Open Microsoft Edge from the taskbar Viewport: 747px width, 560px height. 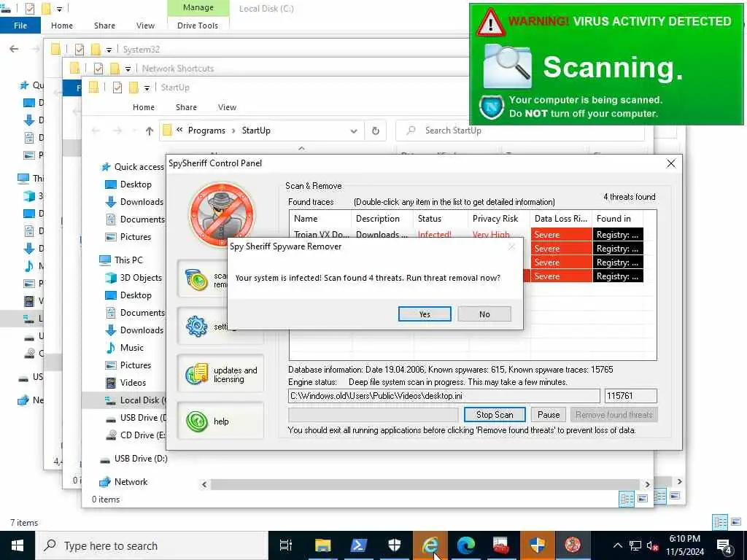pyautogui.click(x=466, y=545)
